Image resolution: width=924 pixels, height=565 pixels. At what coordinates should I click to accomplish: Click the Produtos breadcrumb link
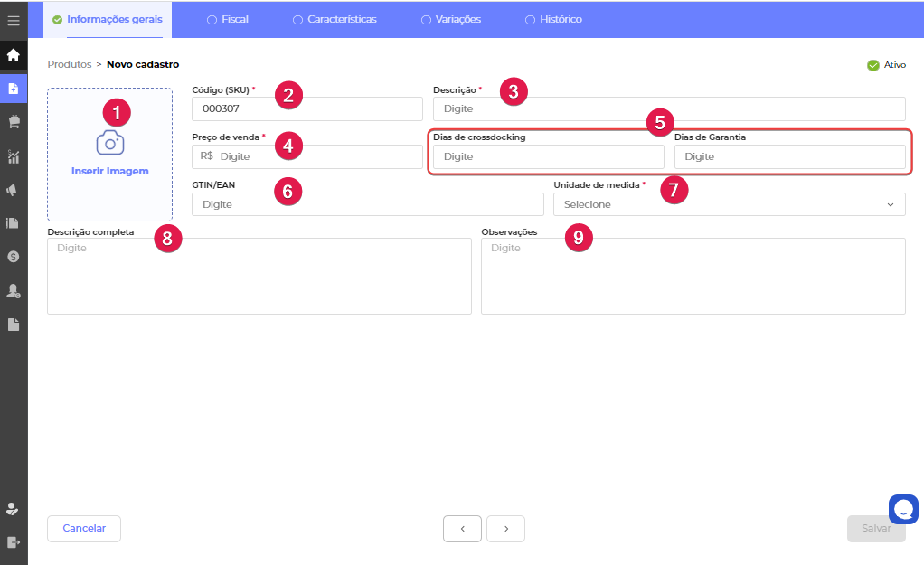[70, 64]
